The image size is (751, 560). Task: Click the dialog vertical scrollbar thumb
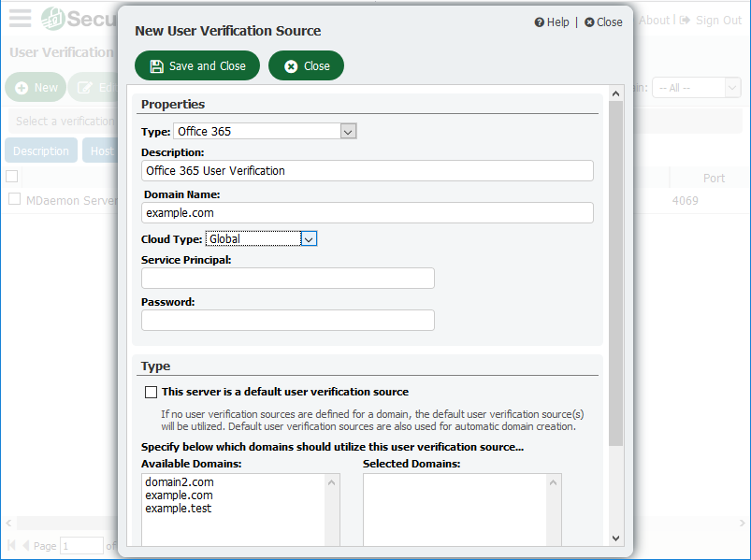click(x=616, y=273)
